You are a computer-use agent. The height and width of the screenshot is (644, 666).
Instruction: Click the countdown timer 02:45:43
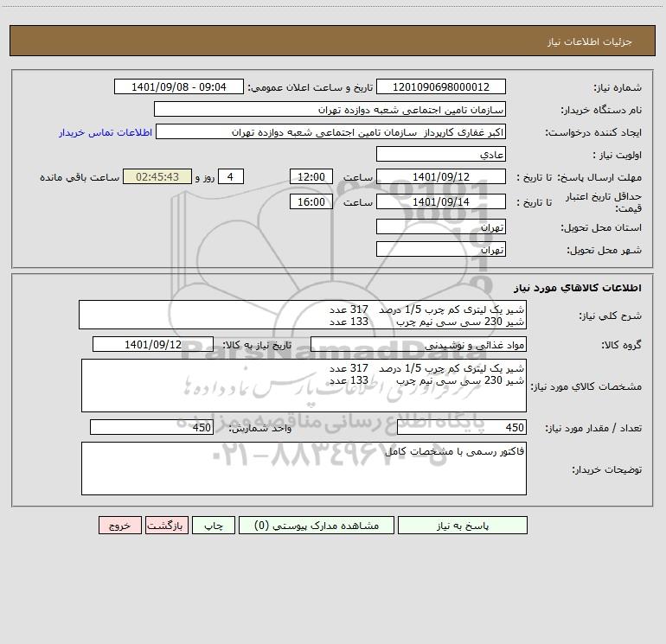click(157, 176)
